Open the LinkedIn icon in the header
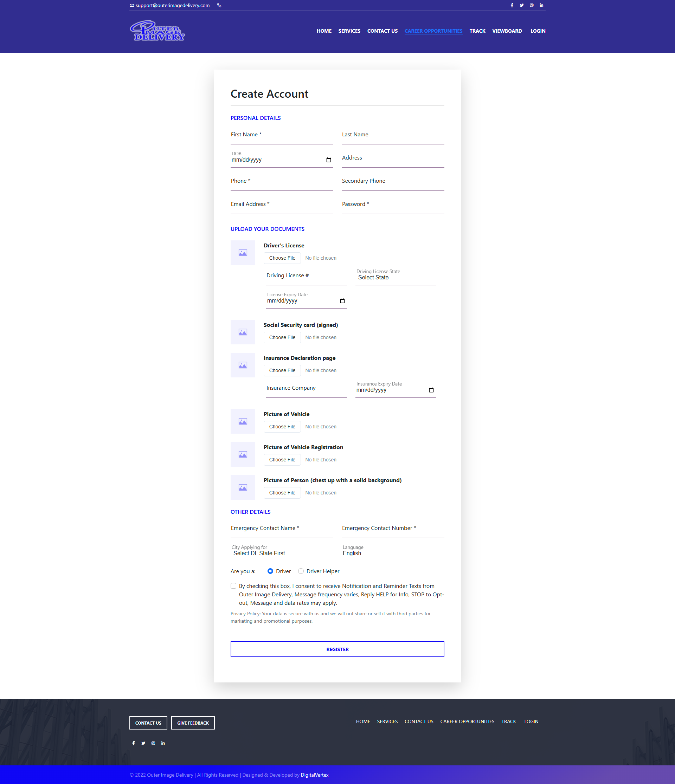Image resolution: width=675 pixels, height=784 pixels. [541, 5]
